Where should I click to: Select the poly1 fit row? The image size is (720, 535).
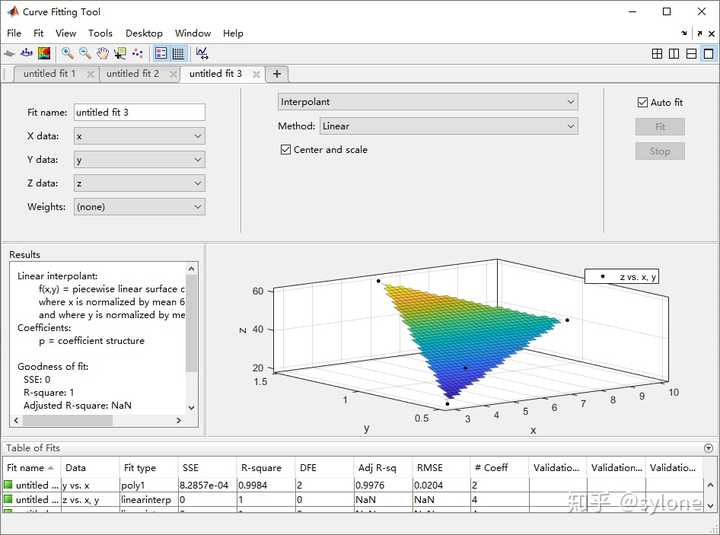coord(353,485)
